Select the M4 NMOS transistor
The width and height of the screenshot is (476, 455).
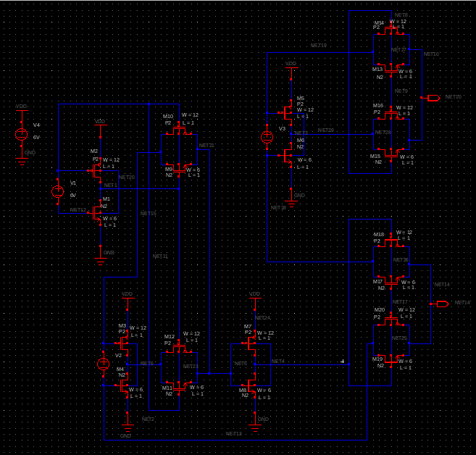pos(123,385)
